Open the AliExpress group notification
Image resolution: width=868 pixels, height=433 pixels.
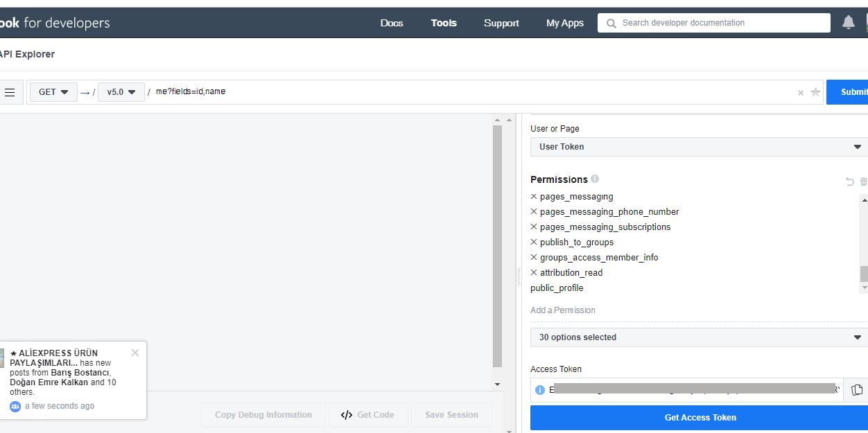click(73, 380)
